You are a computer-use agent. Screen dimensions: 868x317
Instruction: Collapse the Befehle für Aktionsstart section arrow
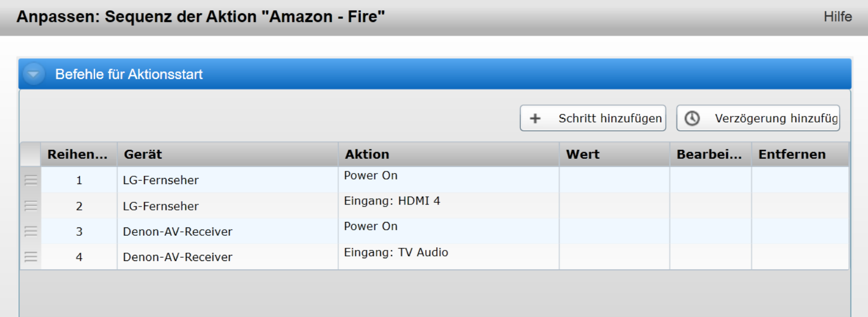point(34,74)
